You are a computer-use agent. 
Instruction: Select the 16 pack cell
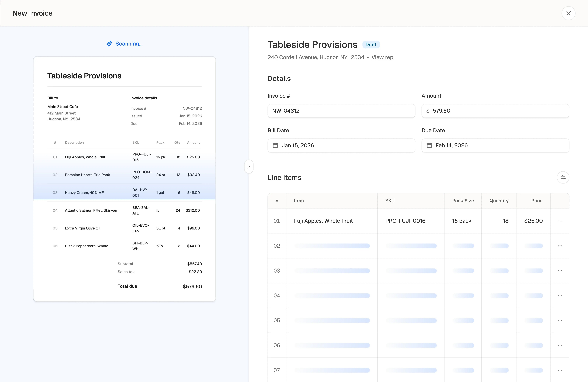(463, 221)
